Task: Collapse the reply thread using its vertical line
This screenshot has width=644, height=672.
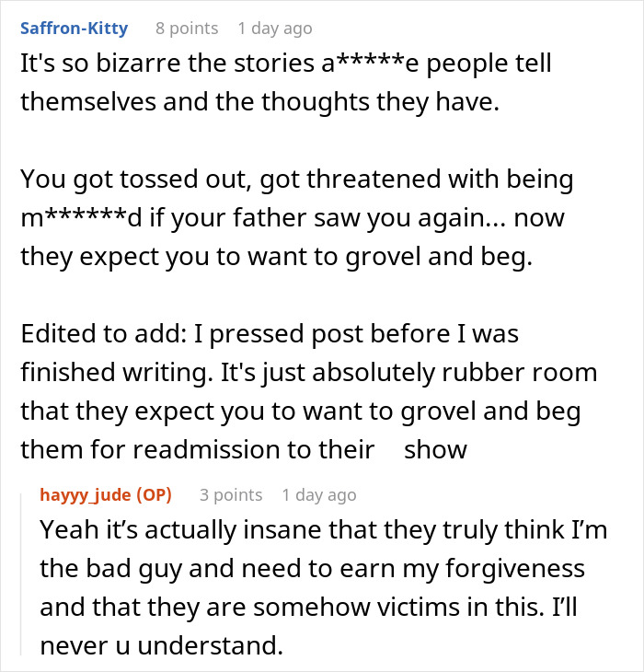Action: click(x=22, y=571)
